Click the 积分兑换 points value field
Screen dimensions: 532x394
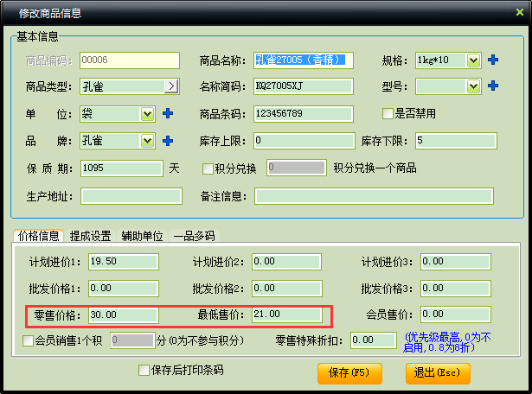(297, 168)
